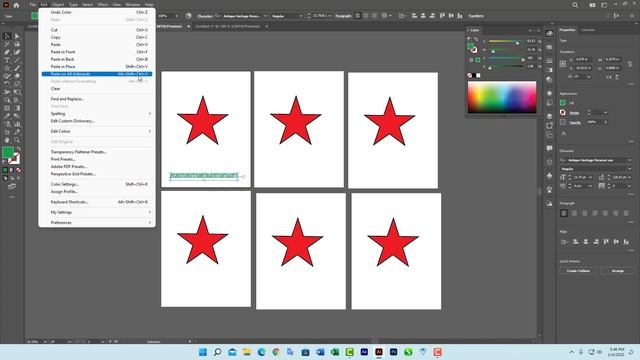Screen dimensions: 640x360
Task: Open the Comments panel icon
Action: [x=549, y=148]
